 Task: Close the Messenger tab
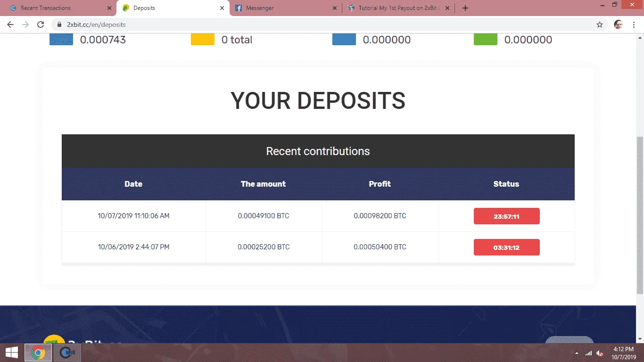(335, 8)
